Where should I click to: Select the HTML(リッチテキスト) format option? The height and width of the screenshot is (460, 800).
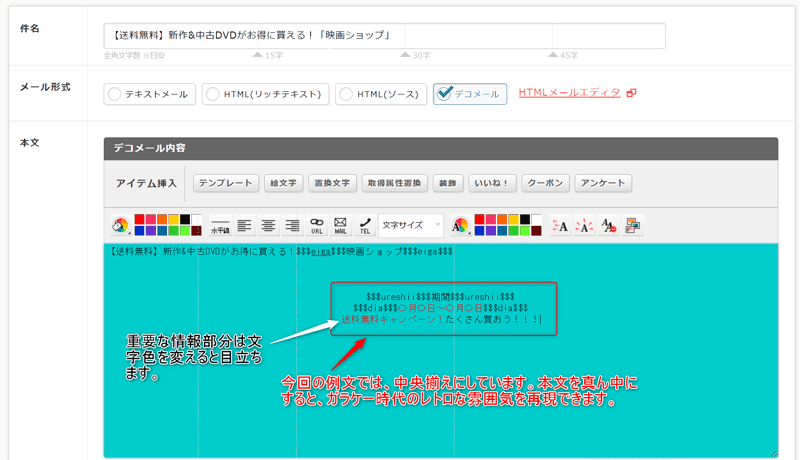[265, 94]
